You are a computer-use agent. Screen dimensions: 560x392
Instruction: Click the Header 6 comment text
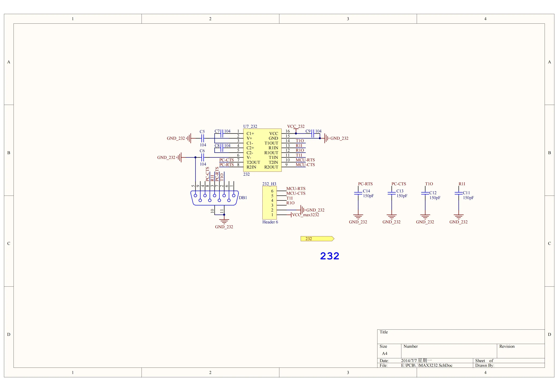click(x=270, y=222)
